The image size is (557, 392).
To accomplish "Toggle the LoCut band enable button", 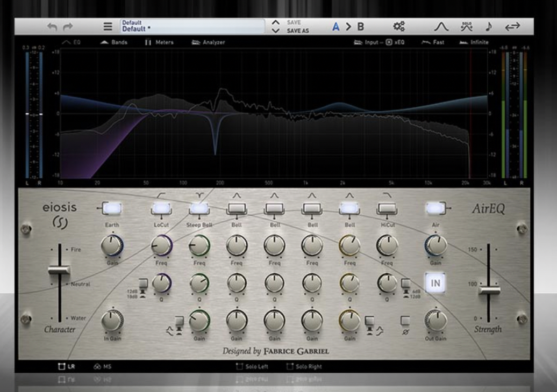I will 161,208.
